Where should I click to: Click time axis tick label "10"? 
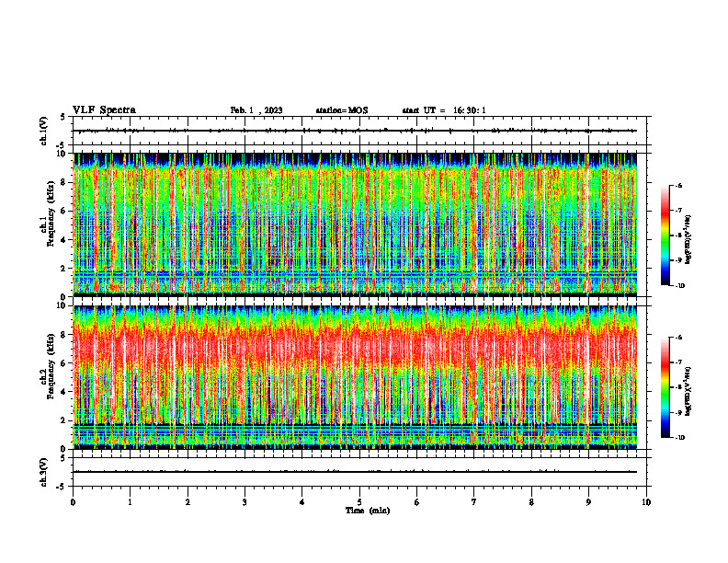point(646,502)
